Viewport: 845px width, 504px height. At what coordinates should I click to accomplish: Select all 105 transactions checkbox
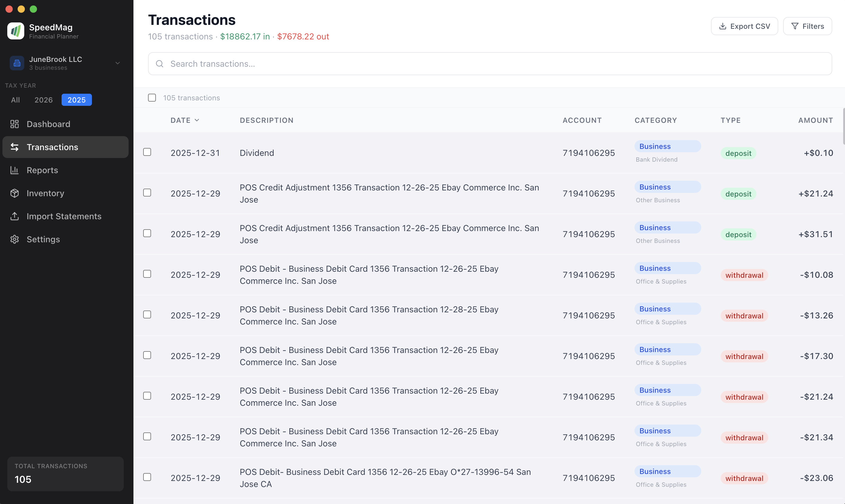coord(152,97)
